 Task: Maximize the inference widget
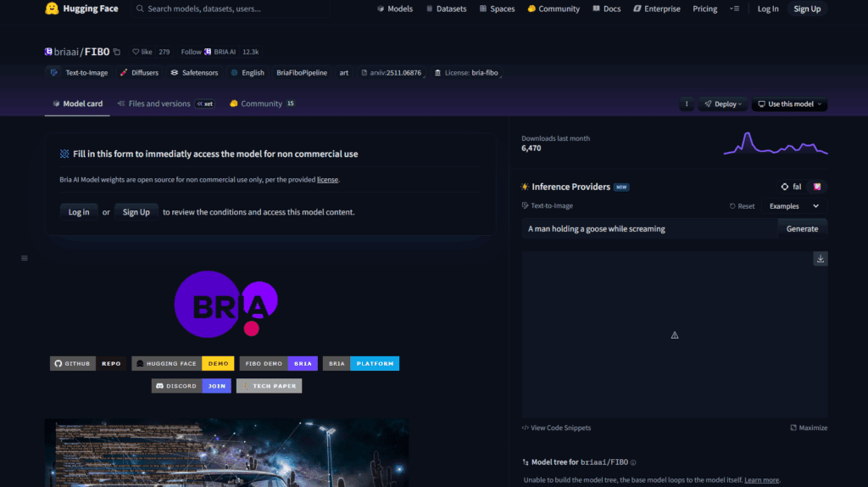point(809,428)
